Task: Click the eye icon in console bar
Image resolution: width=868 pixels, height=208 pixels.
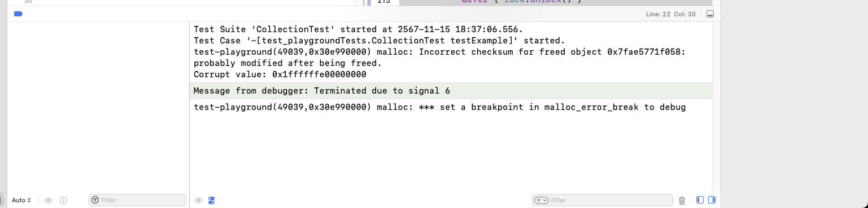Action: tap(198, 200)
